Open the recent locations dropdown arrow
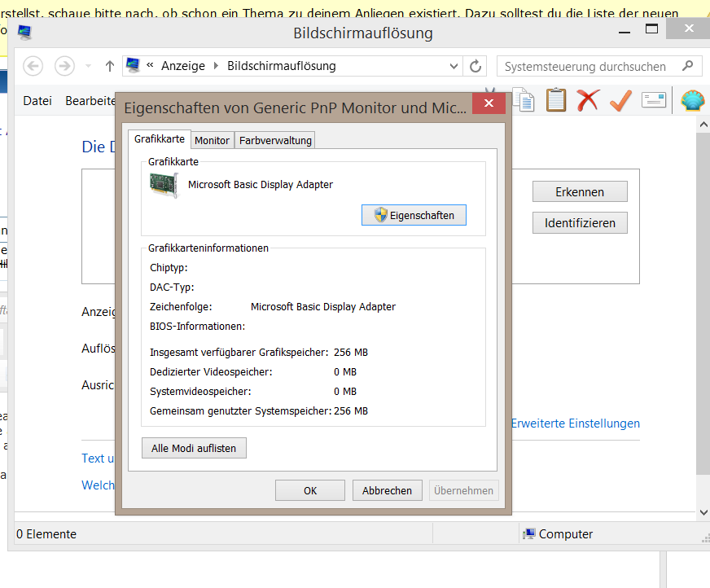 tap(88, 66)
